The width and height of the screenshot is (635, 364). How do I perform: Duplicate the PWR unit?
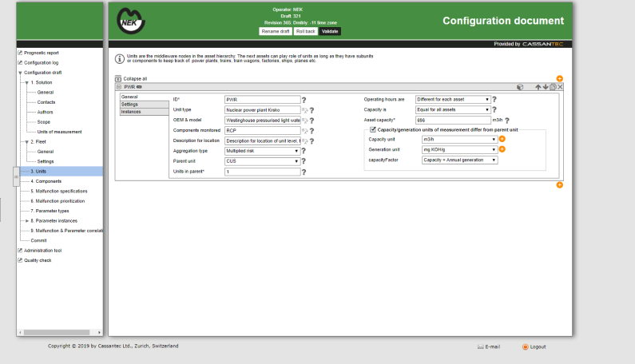click(x=553, y=87)
